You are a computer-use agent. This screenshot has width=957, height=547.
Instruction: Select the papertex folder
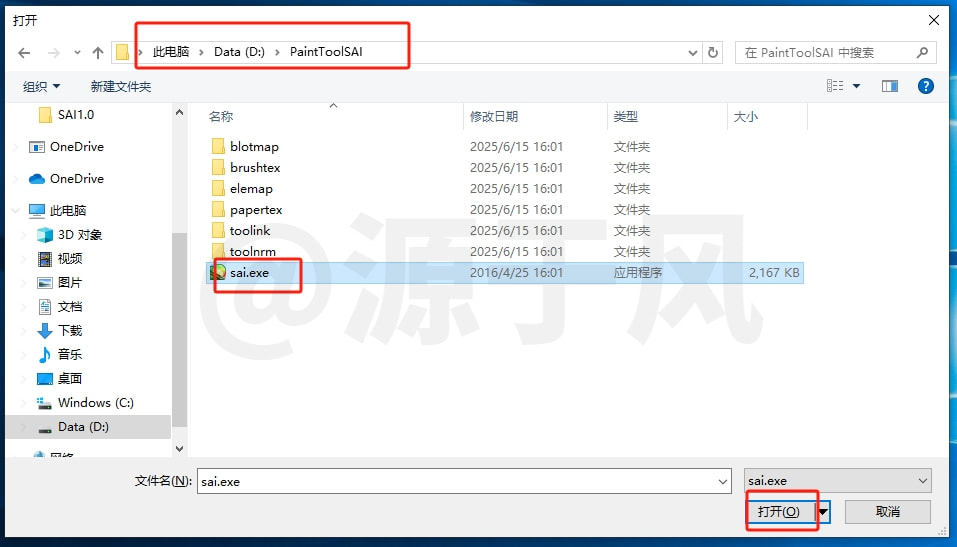coord(256,209)
